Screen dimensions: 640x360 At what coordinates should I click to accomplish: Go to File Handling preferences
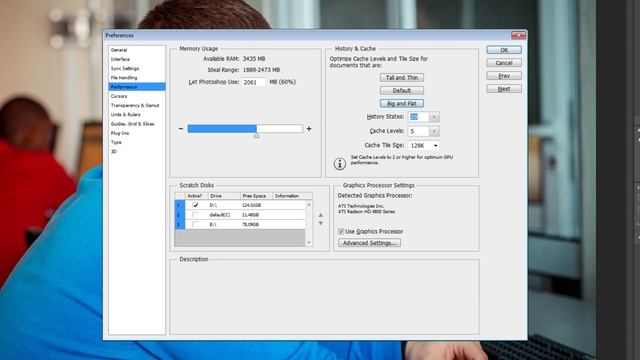124,78
